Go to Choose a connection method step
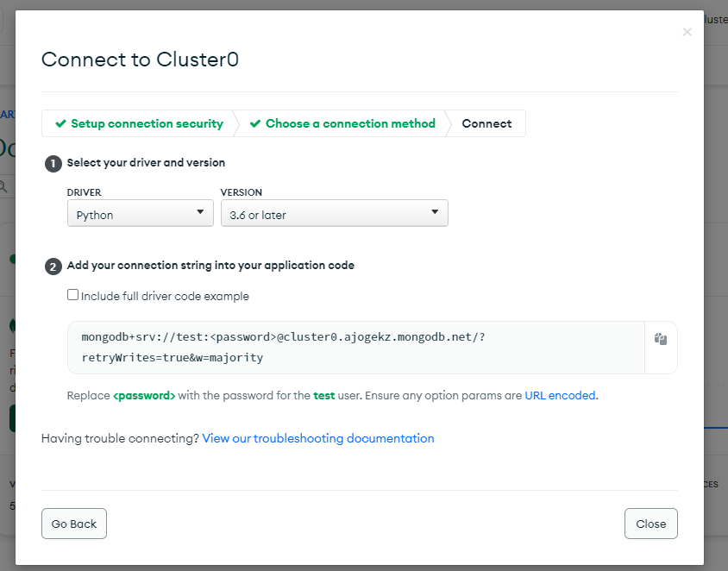This screenshot has height=571, width=728. [x=342, y=123]
